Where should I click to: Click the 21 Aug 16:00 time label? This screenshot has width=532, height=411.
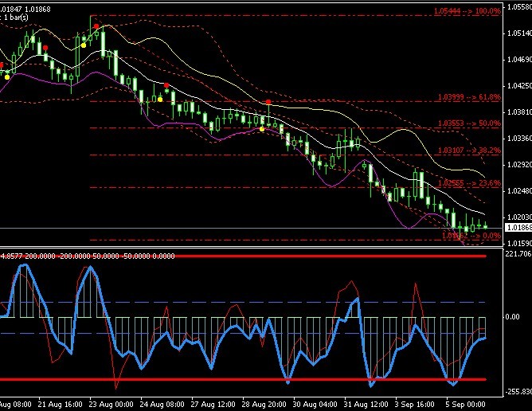[x=60, y=405]
